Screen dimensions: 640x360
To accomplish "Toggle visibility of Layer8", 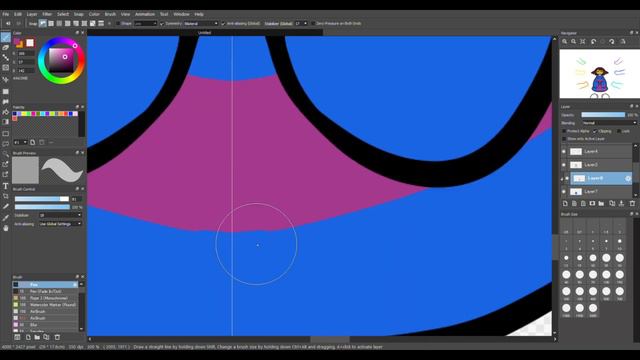I will (567, 178).
